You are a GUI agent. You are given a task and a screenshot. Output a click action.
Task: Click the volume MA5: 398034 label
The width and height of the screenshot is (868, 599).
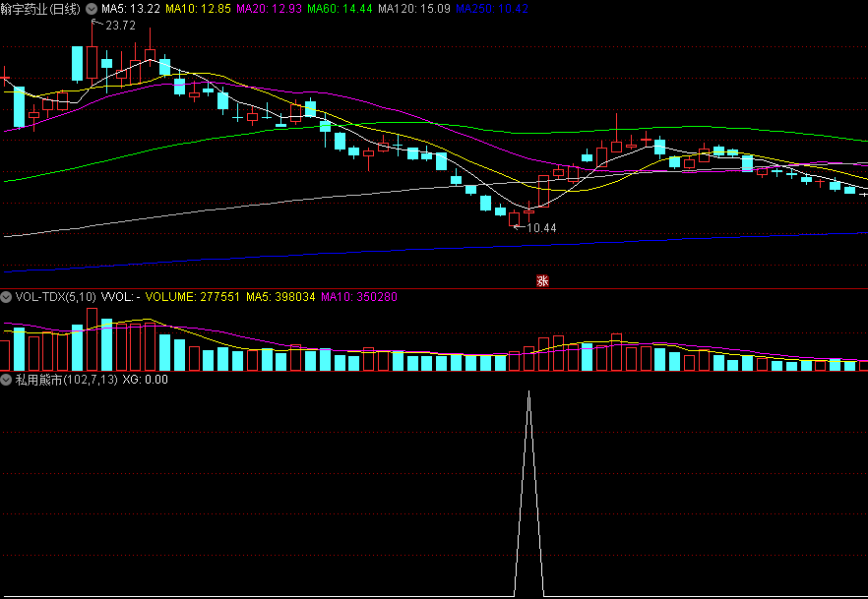click(280, 297)
